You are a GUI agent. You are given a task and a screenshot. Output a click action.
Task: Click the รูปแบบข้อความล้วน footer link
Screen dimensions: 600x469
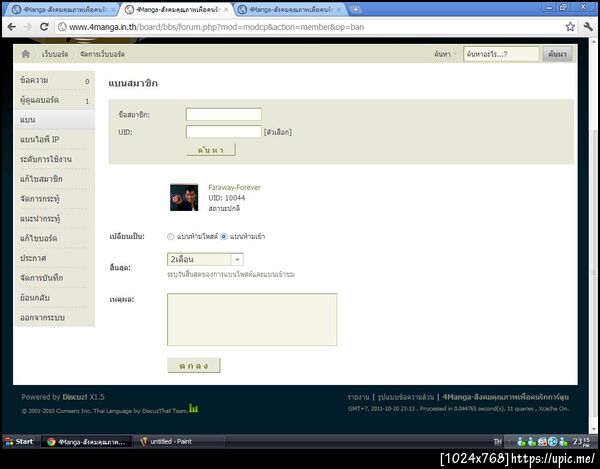pos(406,397)
